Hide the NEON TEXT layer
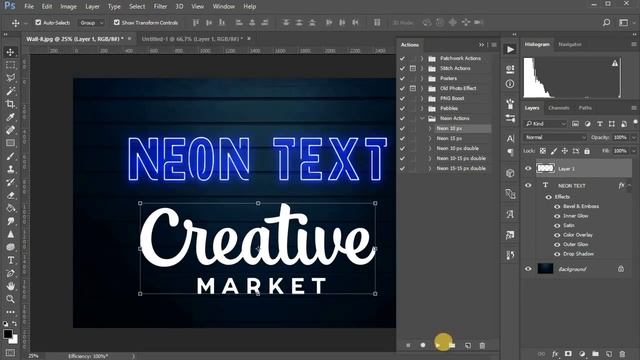Screen dimensions: 640x360 coord(528,185)
